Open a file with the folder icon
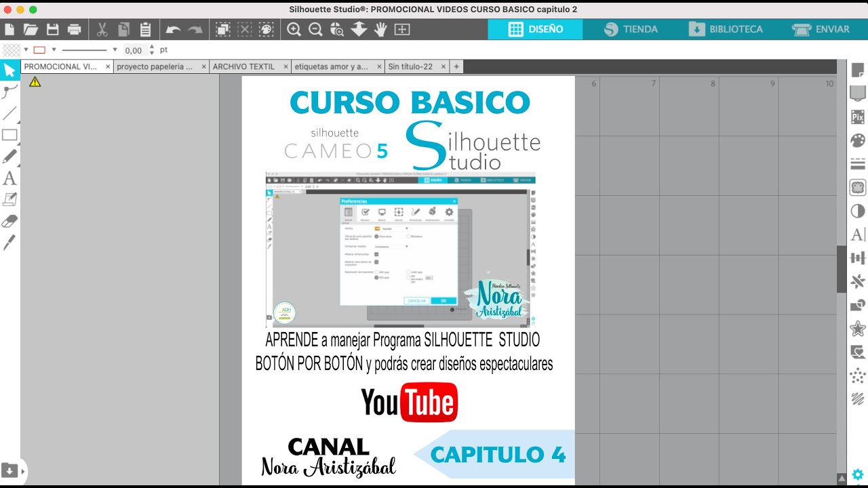Viewport: 868px width, 488px height. (x=31, y=30)
